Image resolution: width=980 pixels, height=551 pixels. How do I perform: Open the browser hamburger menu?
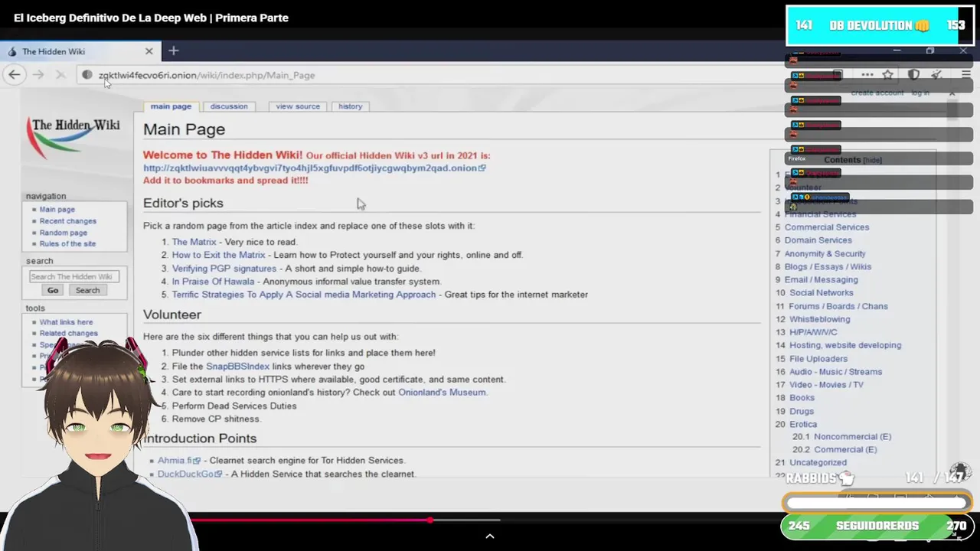pos(965,75)
